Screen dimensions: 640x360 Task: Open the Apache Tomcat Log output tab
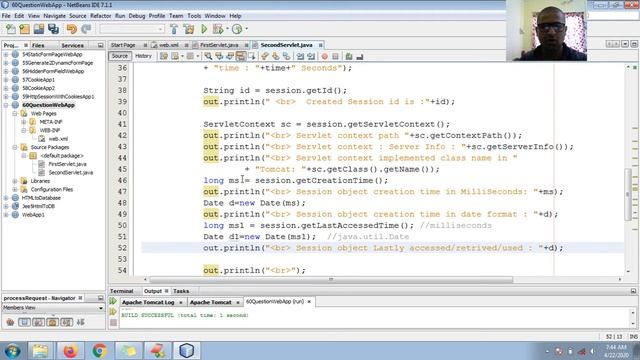click(148, 302)
